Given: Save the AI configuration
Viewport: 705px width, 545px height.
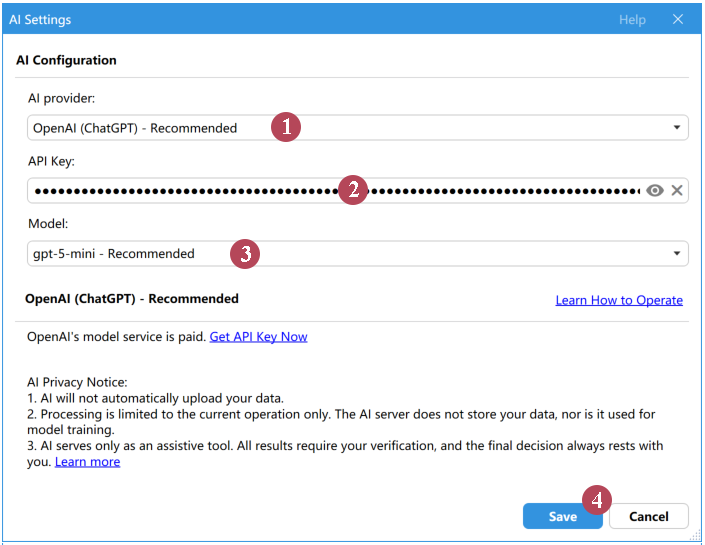Looking at the screenshot, I should click(x=562, y=516).
